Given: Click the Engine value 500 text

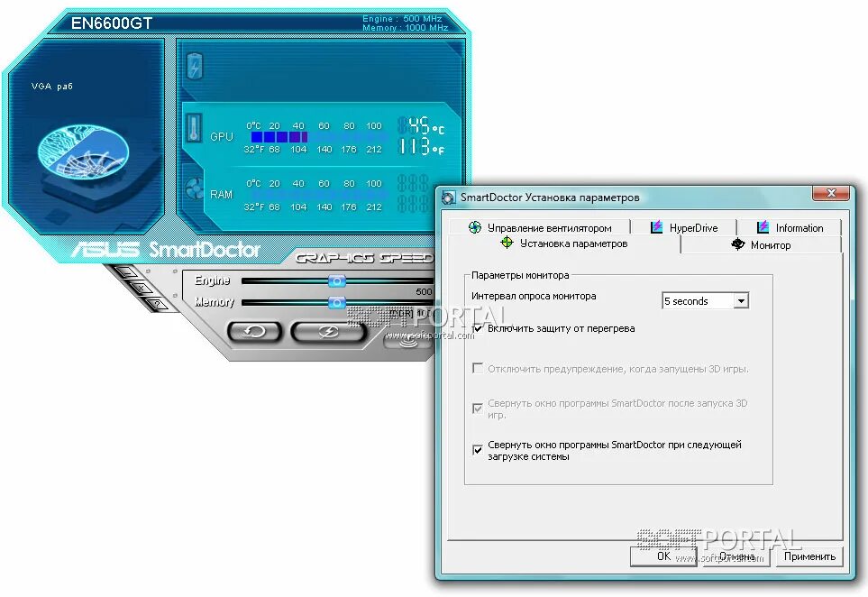Looking at the screenshot, I should (x=424, y=291).
